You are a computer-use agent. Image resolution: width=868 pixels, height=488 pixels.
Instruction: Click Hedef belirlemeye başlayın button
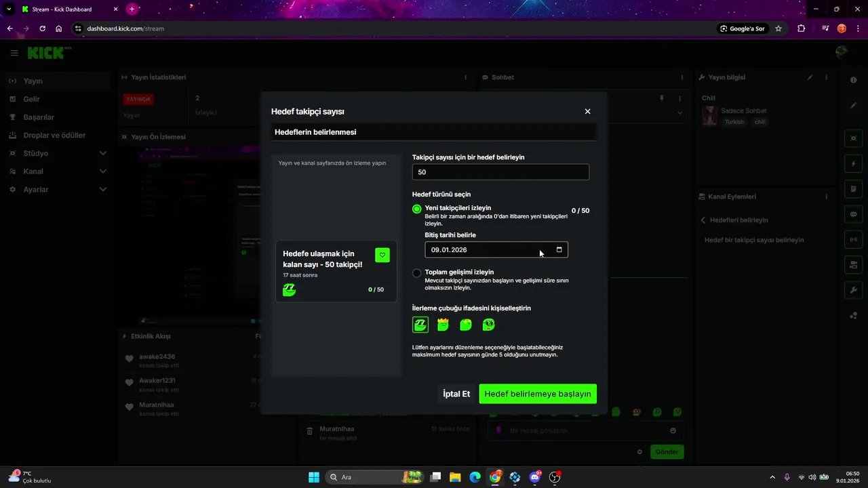(538, 394)
